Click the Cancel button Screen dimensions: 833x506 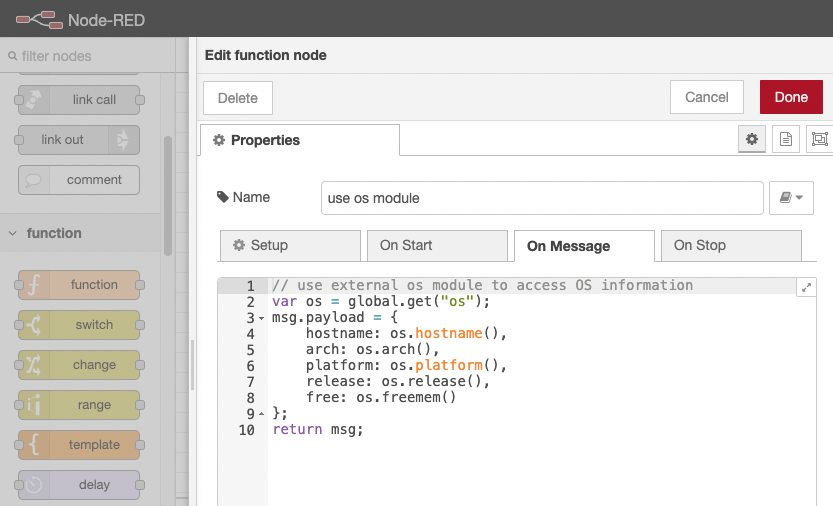point(706,97)
